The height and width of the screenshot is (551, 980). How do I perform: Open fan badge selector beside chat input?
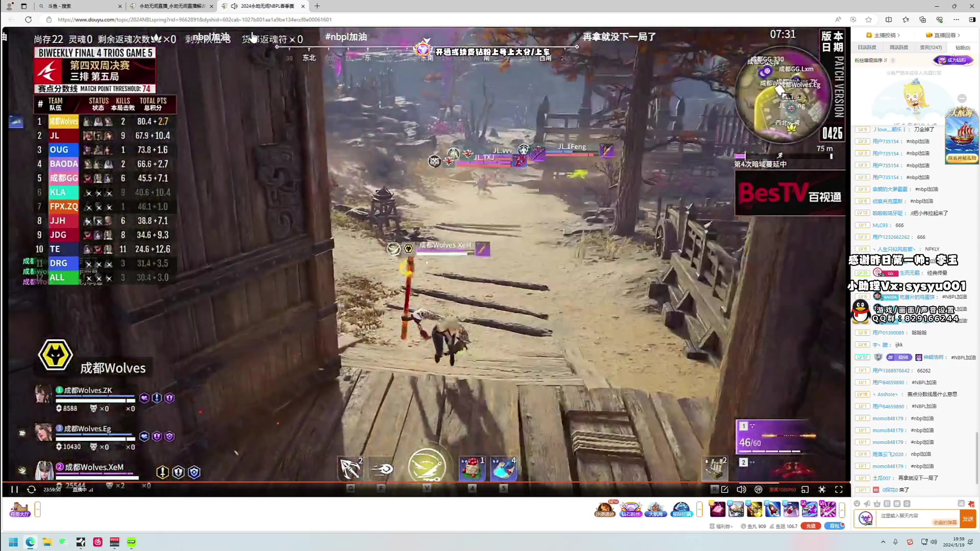866,519
